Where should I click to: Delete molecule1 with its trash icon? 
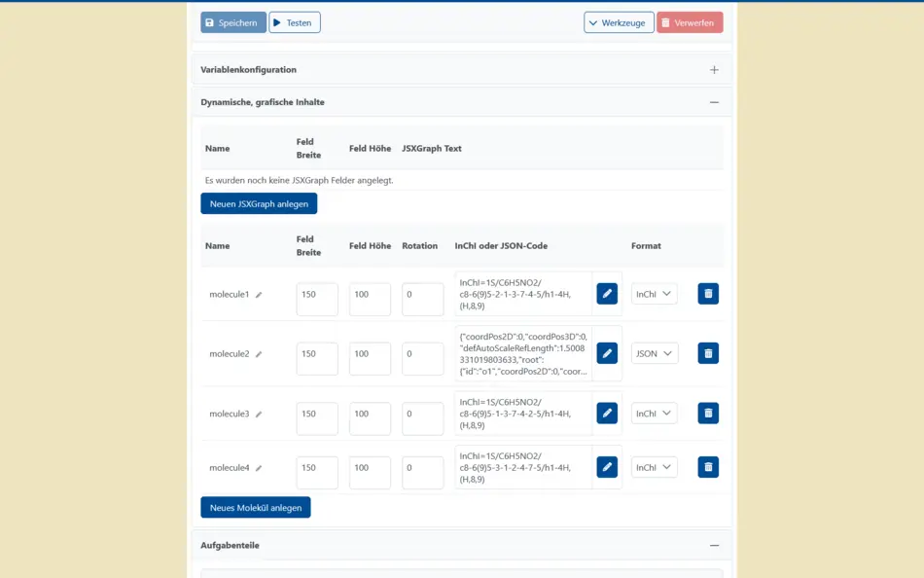click(708, 294)
